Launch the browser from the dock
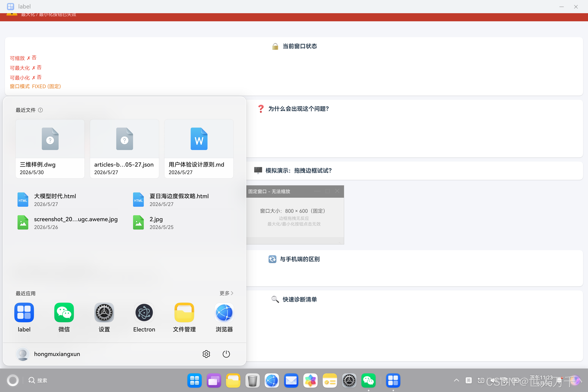Viewport: 588px width, 392px height. click(272, 380)
